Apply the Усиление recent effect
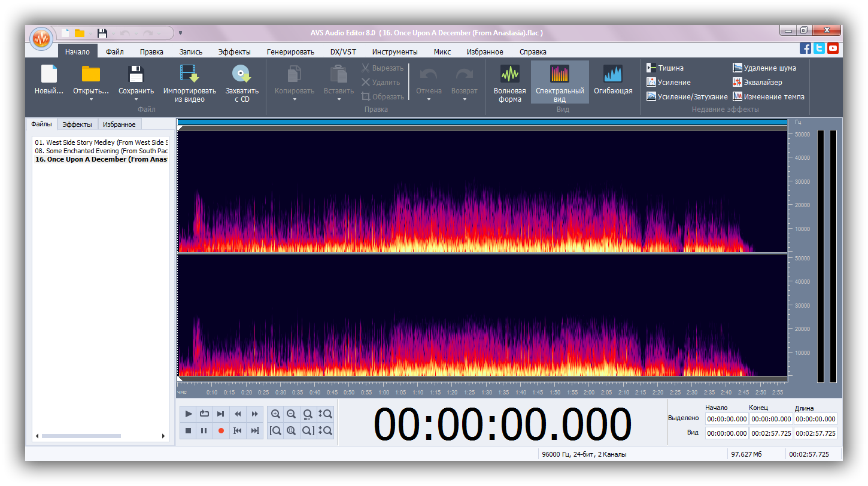The width and height of the screenshot is (868, 486). 669,82
